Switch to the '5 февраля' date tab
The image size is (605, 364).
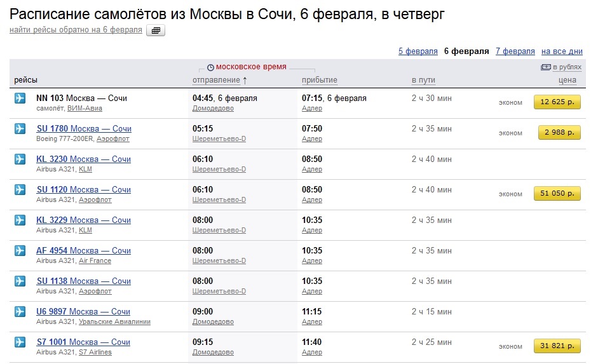418,51
